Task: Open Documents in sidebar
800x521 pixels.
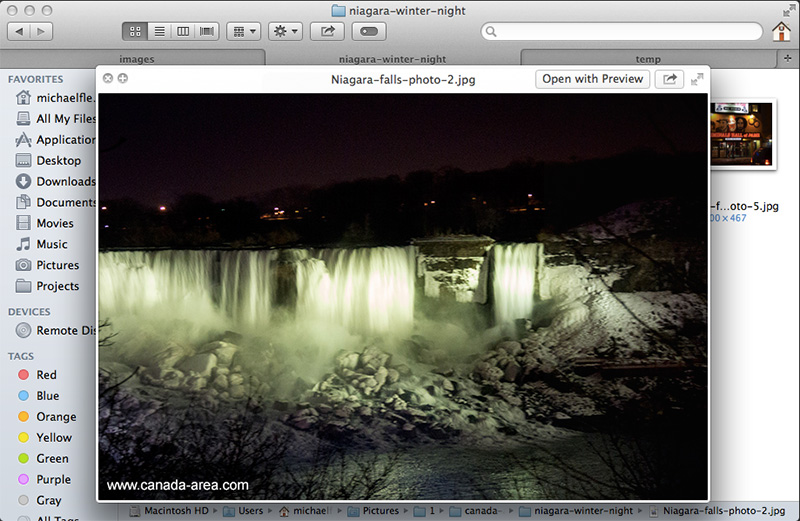Action: [56, 202]
